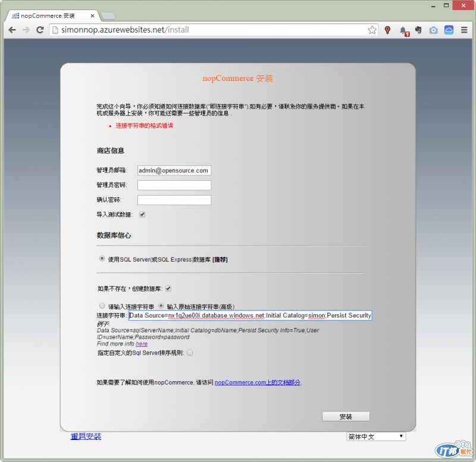Open the red map pin extension
476x462 pixels.
388,30
